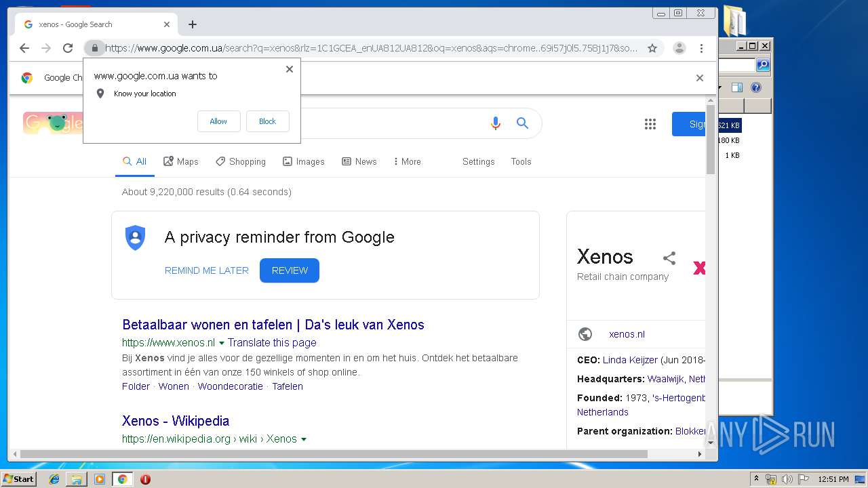Open the Google apps grid

pyautogui.click(x=650, y=124)
